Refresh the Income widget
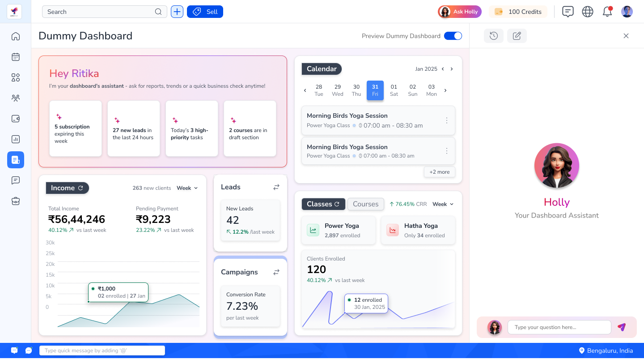The image size is (644, 359). pos(80,188)
